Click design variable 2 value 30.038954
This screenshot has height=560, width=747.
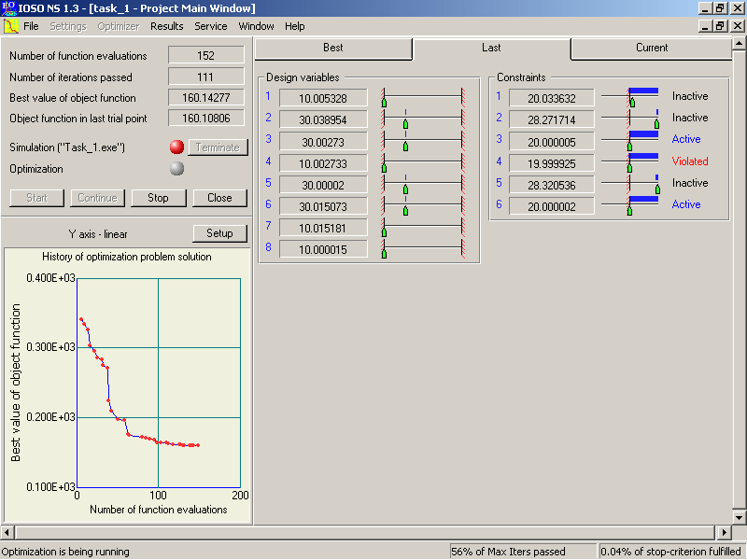[x=323, y=120]
